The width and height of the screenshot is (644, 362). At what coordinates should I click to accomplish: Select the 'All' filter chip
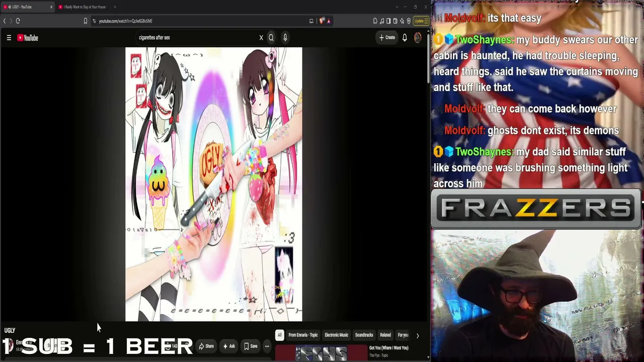(280, 335)
